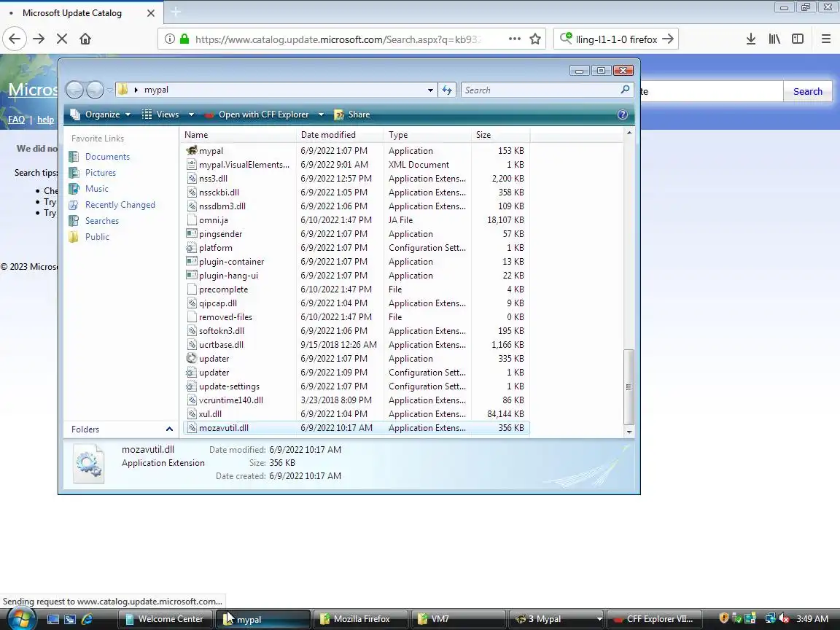Close the Microsoft Update Catalog tab
This screenshot has width=840, height=630.
151,13
